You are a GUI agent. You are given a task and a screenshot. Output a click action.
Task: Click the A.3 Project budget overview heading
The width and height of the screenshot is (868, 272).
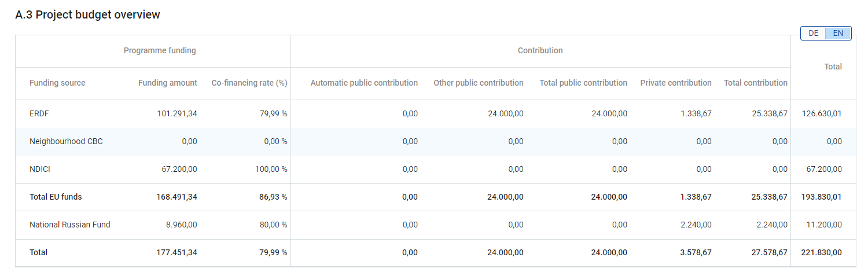click(x=87, y=15)
